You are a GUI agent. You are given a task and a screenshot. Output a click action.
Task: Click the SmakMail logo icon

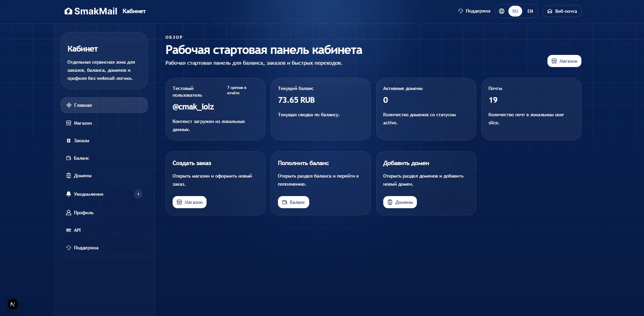click(x=68, y=11)
